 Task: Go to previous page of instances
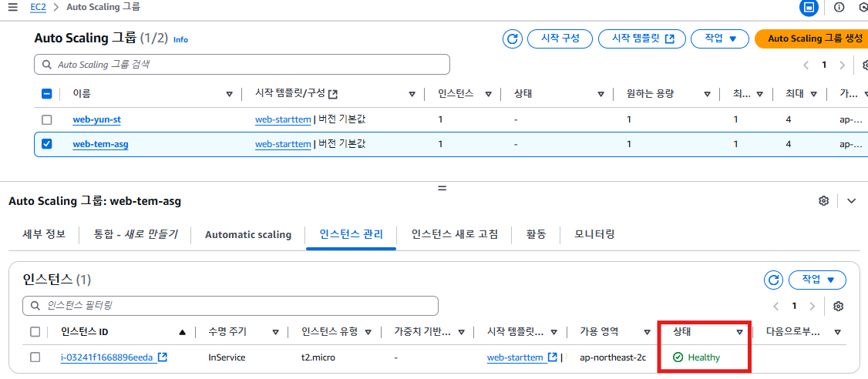(776, 306)
